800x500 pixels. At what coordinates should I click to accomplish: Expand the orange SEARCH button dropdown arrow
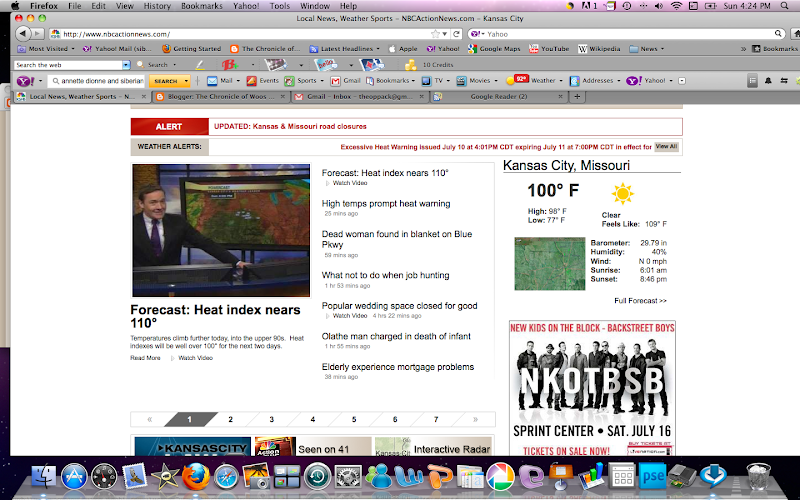point(186,81)
